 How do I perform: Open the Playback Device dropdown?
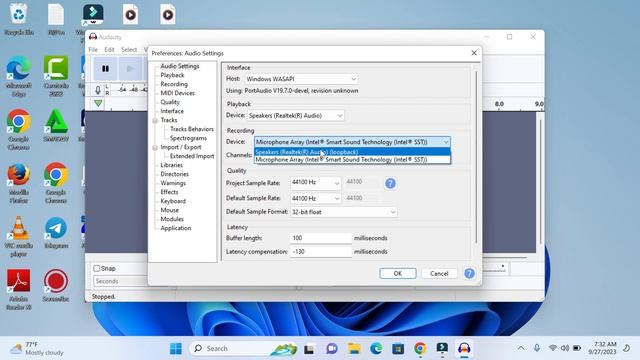[x=296, y=116]
